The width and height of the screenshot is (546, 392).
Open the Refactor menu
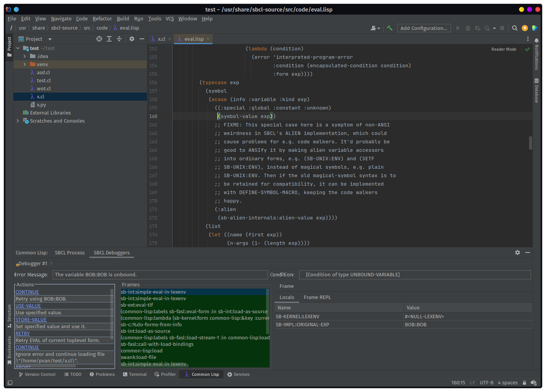point(102,18)
